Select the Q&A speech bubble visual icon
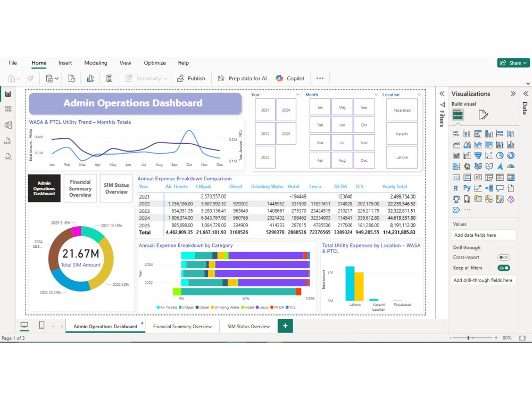This screenshot has height=399, width=532. click(x=500, y=188)
